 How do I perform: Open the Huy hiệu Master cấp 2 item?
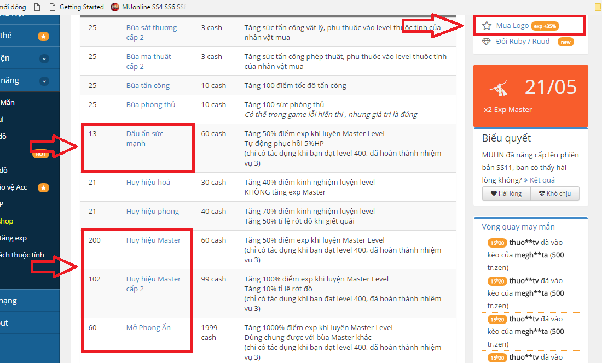[153, 284]
